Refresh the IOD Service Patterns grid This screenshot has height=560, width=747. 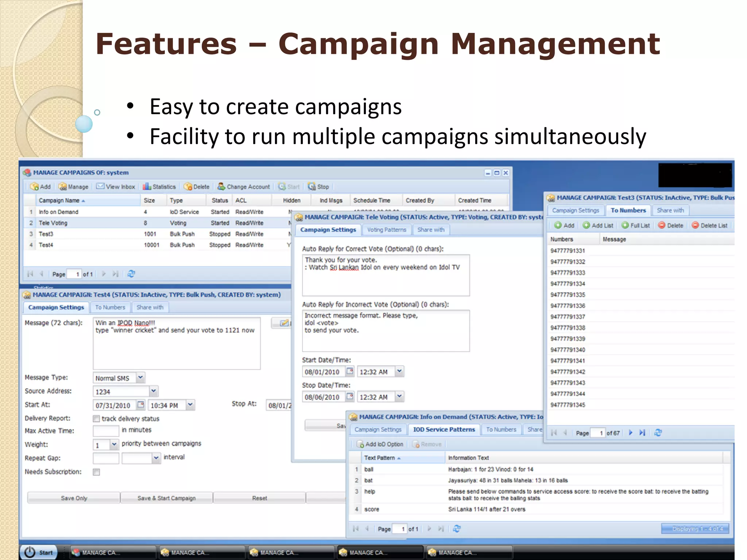pyautogui.click(x=457, y=529)
